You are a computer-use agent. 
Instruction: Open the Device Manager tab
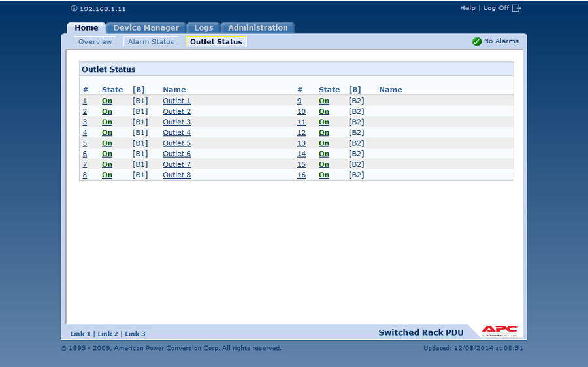click(x=146, y=27)
